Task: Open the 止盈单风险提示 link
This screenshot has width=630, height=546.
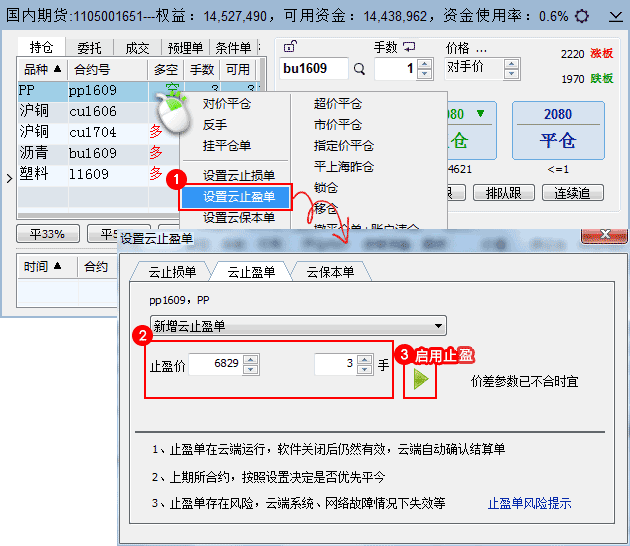Action: coord(529,503)
